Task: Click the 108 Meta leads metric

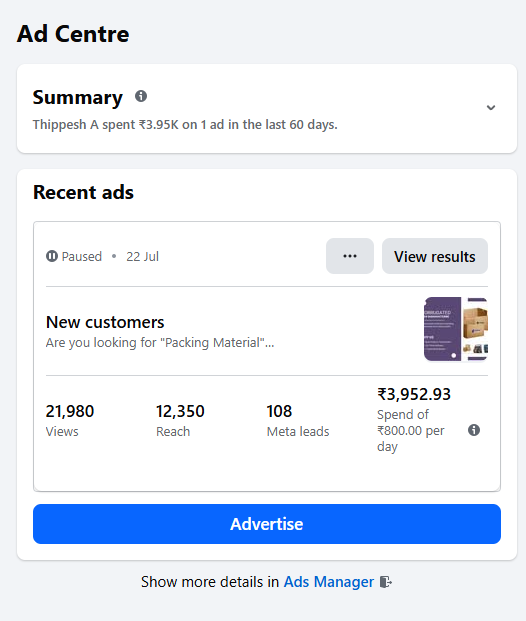Action: (298, 420)
